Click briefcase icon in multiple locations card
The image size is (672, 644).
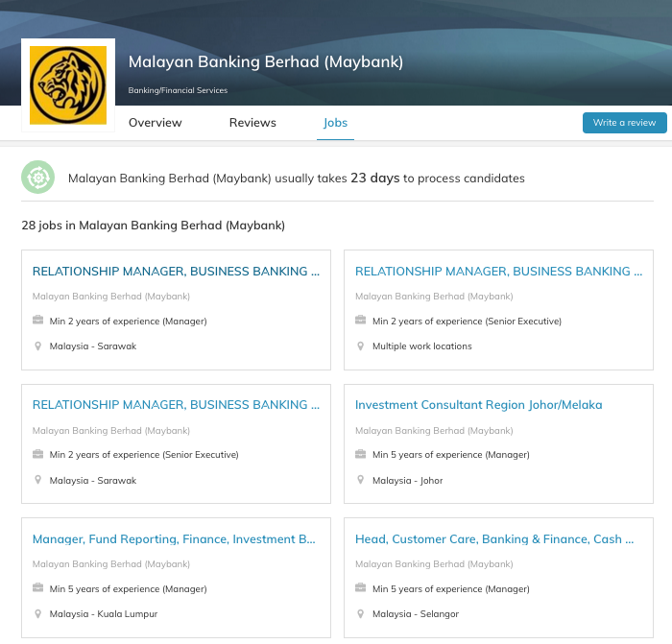point(360,320)
